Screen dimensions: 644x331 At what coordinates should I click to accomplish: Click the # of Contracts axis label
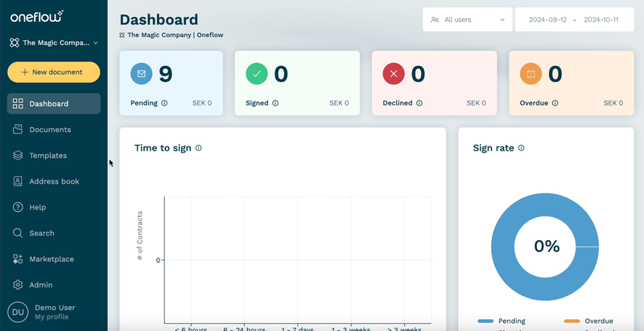coord(139,235)
